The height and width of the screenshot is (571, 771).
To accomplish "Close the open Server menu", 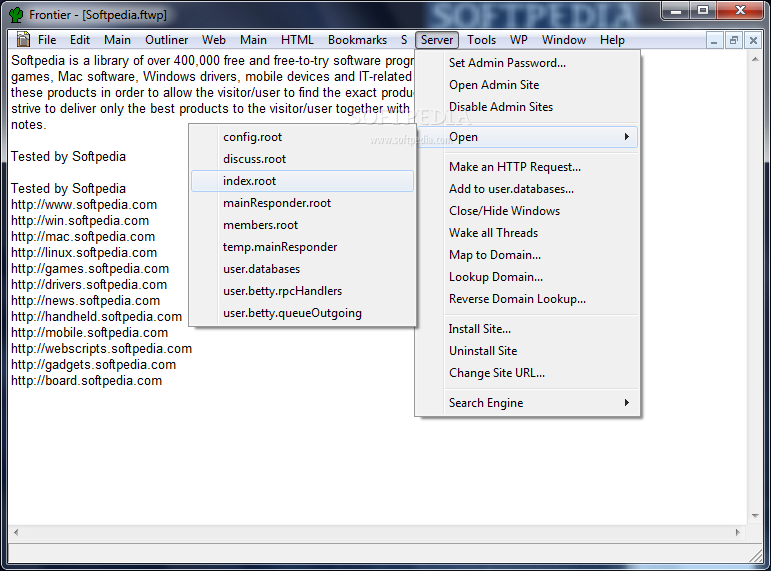I will [x=437, y=40].
